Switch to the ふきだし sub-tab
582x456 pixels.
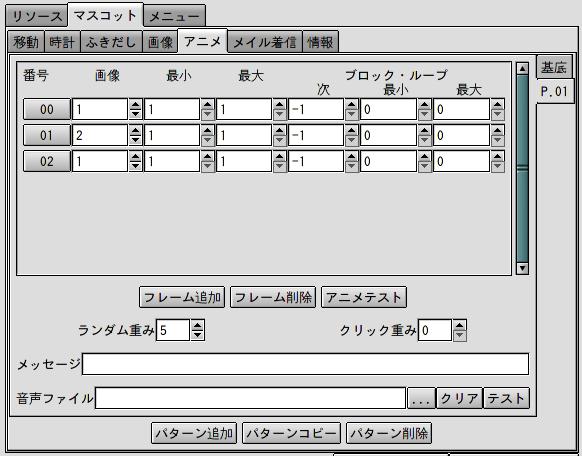coord(111,42)
